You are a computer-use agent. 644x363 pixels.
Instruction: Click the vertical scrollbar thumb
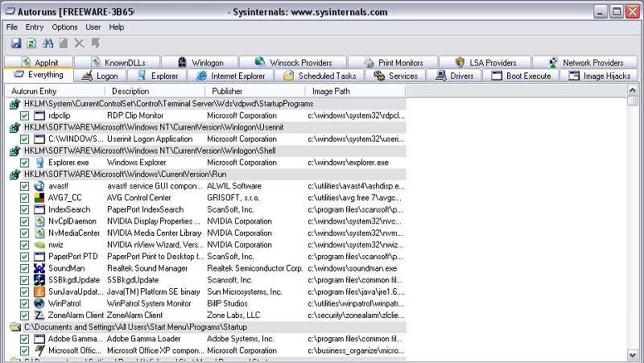[633, 101]
